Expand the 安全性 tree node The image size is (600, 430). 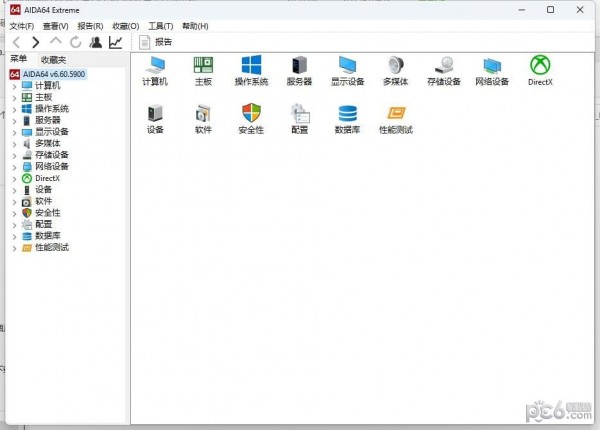tap(14, 213)
